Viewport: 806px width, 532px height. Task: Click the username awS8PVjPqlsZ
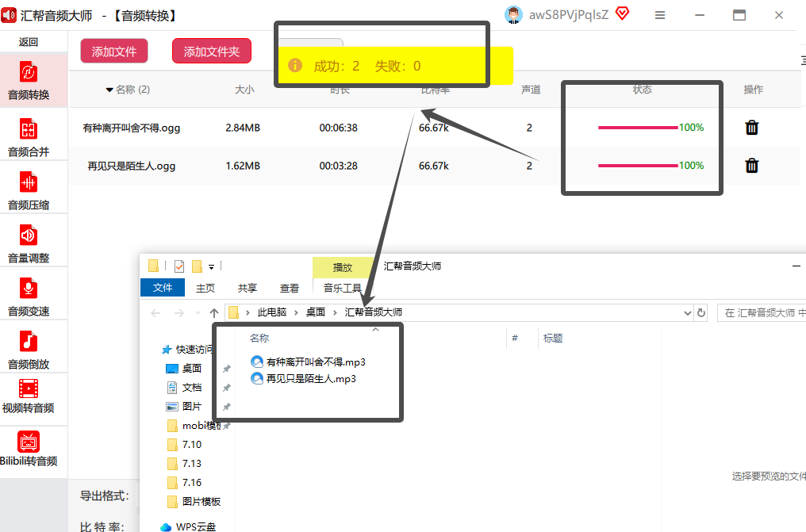[x=569, y=15]
